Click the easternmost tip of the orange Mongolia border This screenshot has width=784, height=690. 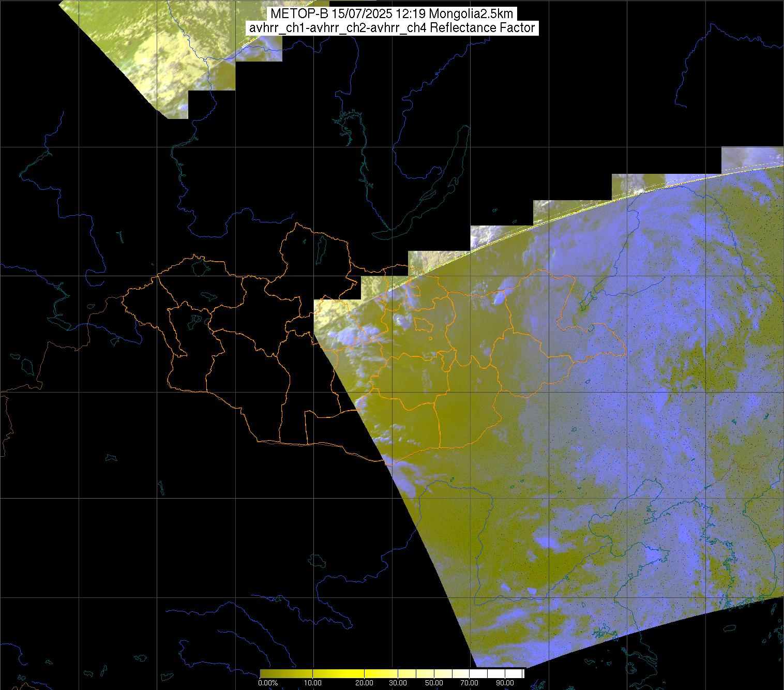625,354
